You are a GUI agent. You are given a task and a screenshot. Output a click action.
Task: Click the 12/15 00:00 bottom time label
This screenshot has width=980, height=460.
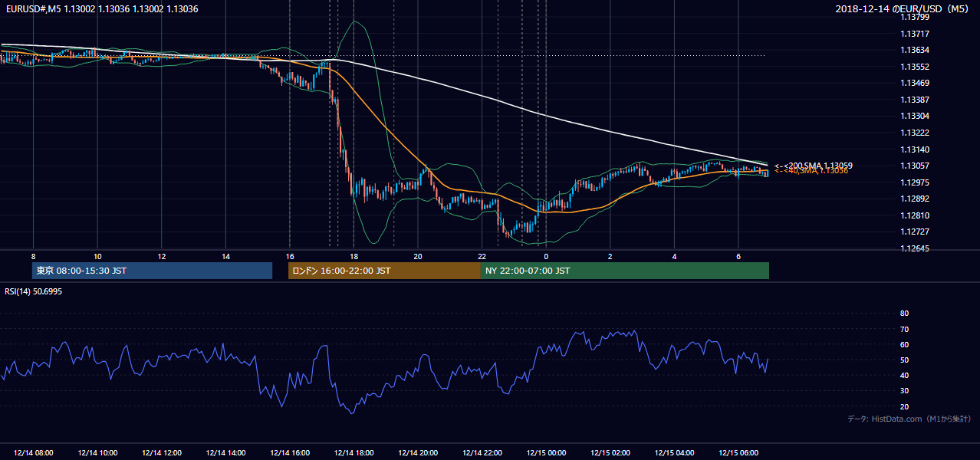click(x=546, y=453)
